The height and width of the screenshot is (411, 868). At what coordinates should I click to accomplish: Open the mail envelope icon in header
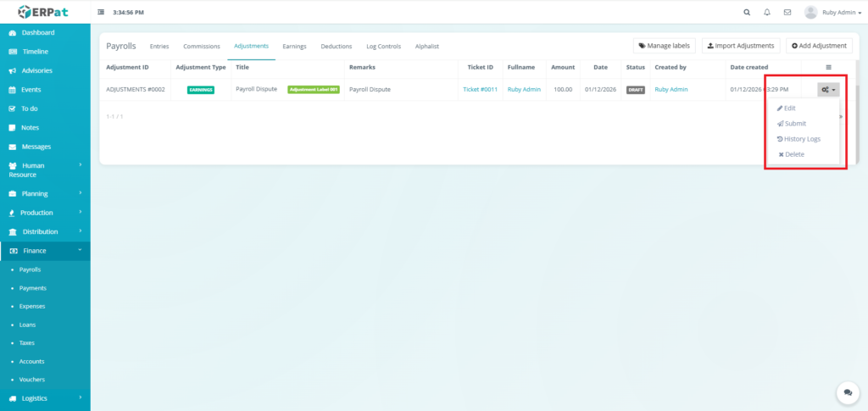[787, 13]
